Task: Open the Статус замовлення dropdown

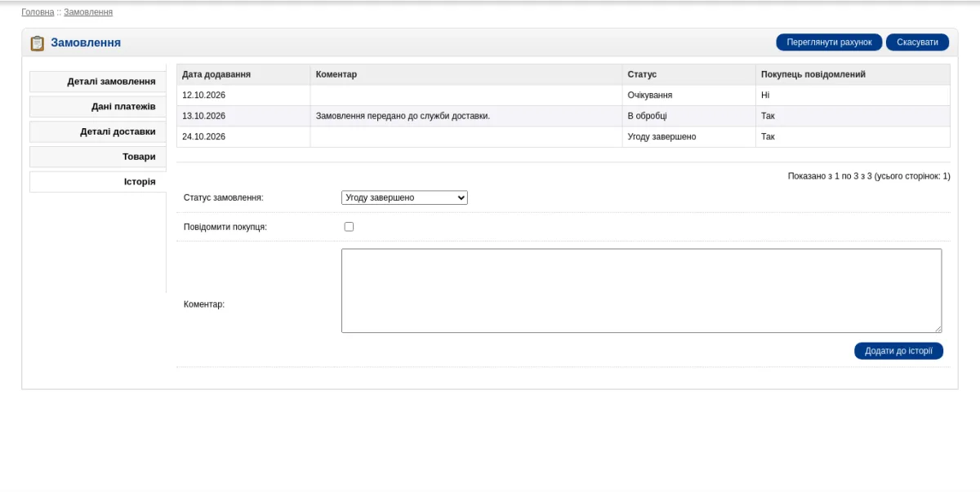Action: point(404,197)
